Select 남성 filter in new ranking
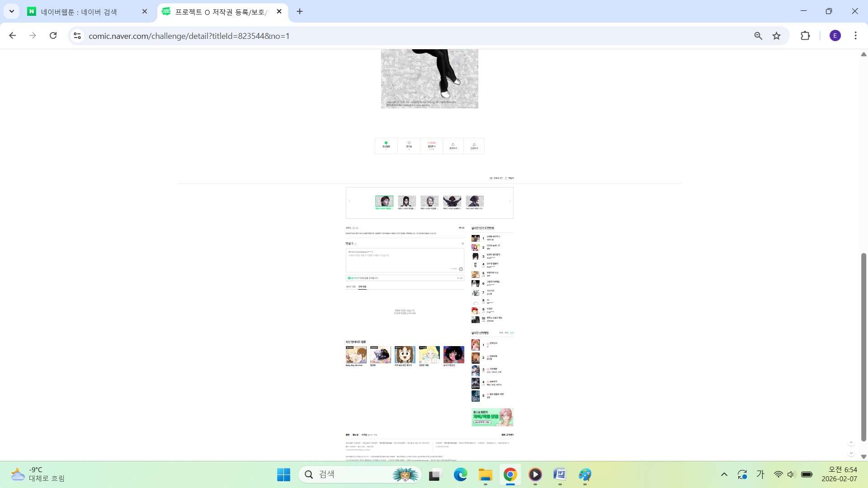 (512, 333)
